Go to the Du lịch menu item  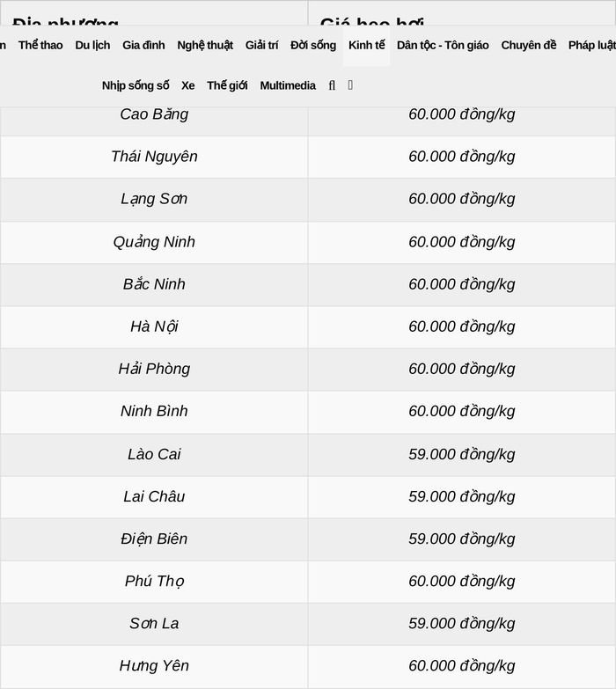92,45
